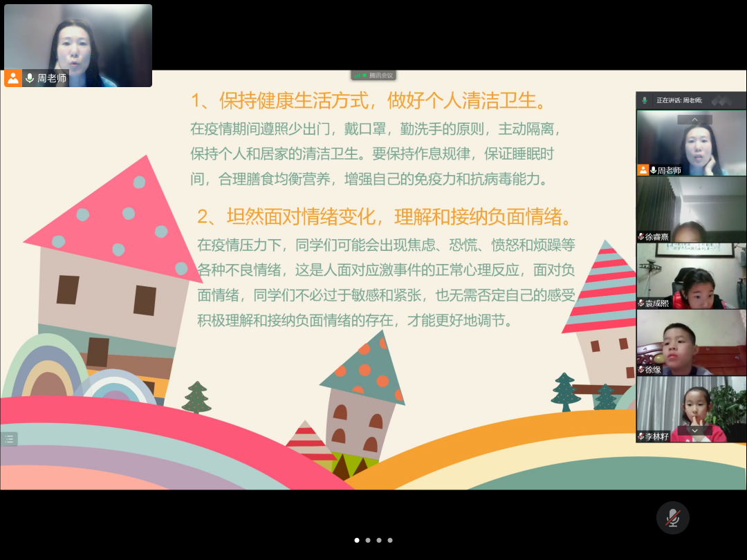Click the 李林籽 name label
The width and height of the screenshot is (747, 560).
tap(657, 436)
